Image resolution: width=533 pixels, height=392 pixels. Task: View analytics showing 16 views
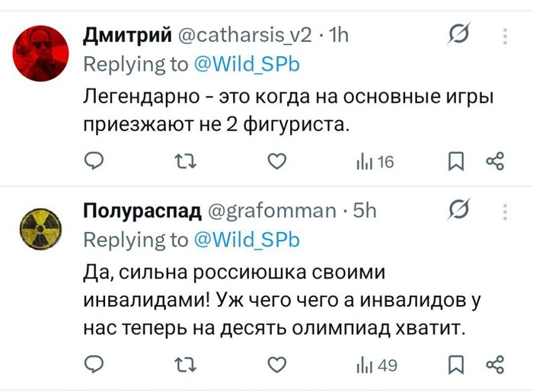pyautogui.click(x=374, y=161)
